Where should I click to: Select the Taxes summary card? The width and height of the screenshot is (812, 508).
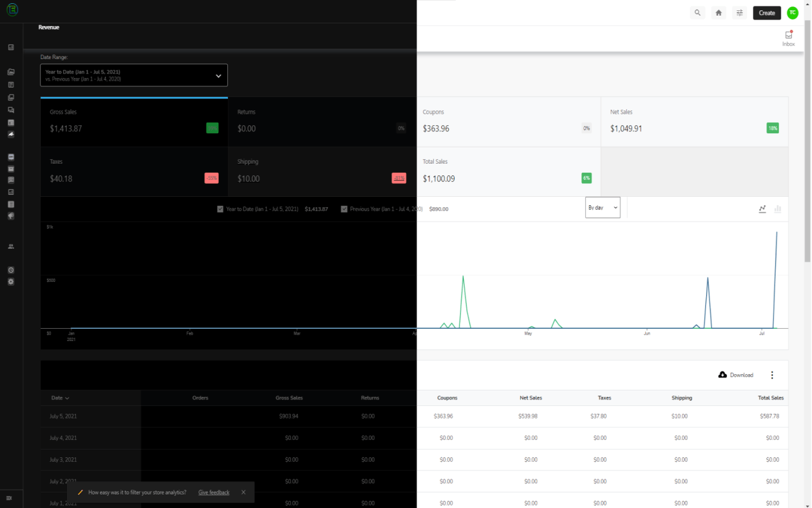click(134, 171)
